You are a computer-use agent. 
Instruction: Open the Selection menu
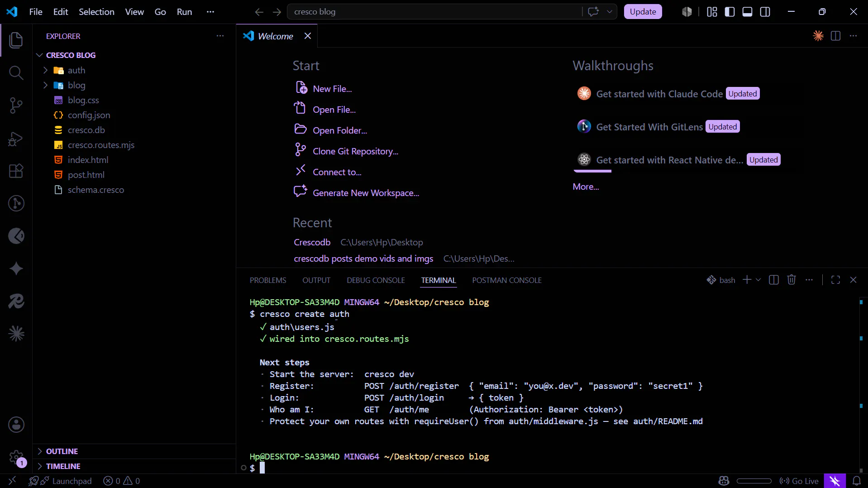point(96,12)
